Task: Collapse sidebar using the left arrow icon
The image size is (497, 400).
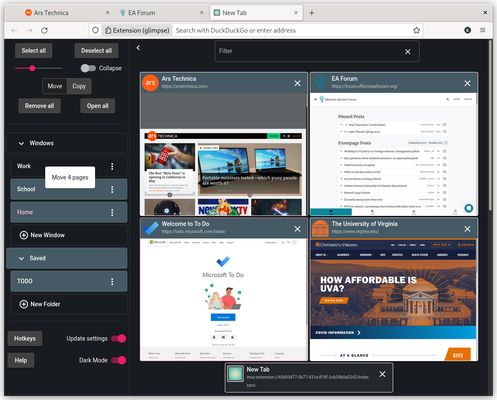Action: click(x=138, y=48)
